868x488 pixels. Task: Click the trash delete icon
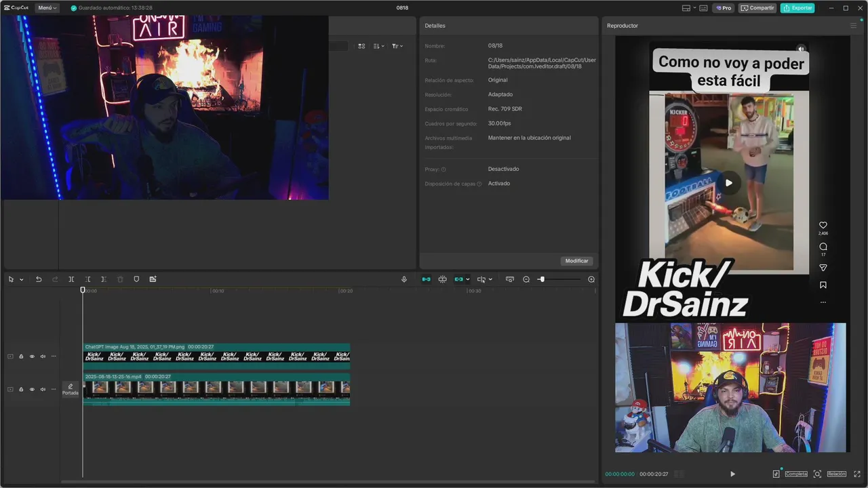click(x=120, y=279)
